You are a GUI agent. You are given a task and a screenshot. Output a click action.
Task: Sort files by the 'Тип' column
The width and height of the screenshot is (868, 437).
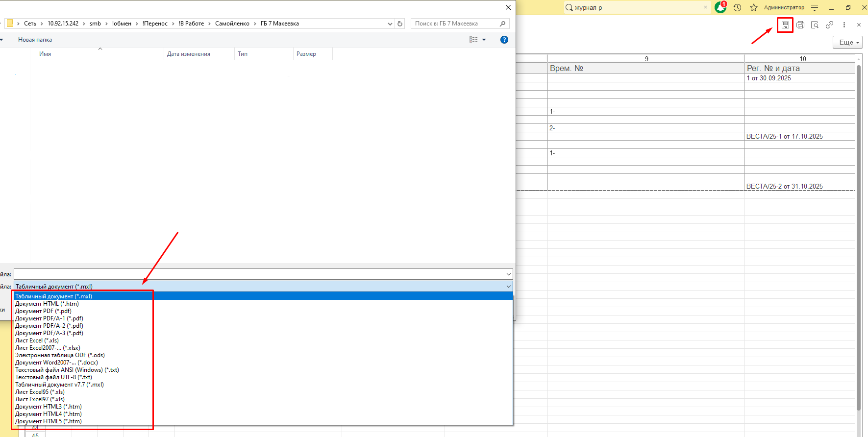pos(243,54)
